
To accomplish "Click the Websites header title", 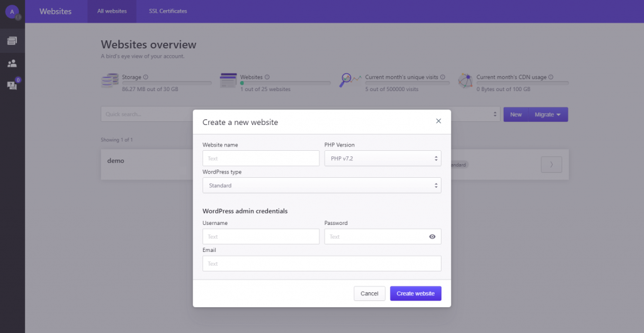I will 55,11.
